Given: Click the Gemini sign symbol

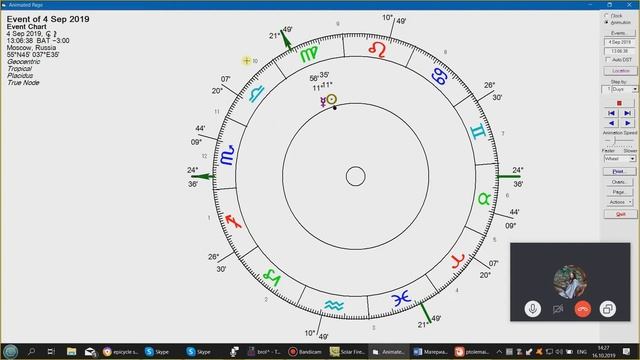Looking at the screenshot, I should point(478,131).
